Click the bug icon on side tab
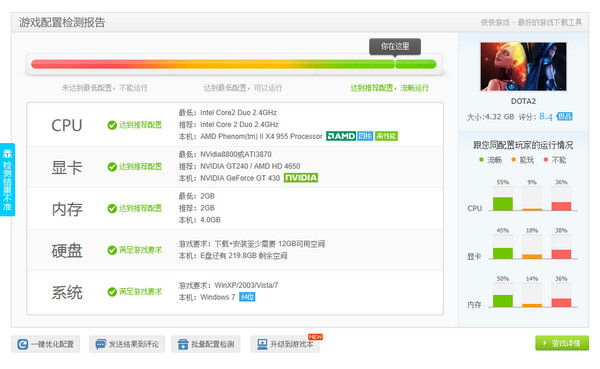 (x=7, y=153)
